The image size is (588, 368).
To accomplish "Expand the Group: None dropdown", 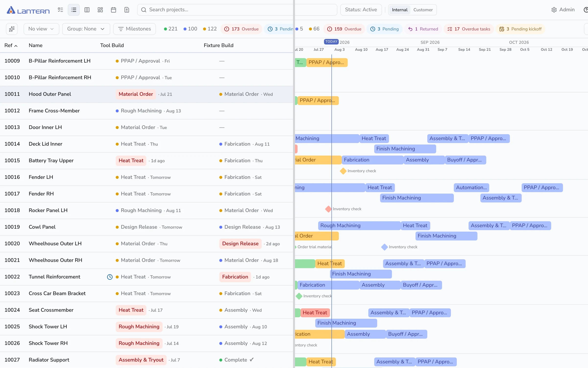I will click(x=86, y=29).
